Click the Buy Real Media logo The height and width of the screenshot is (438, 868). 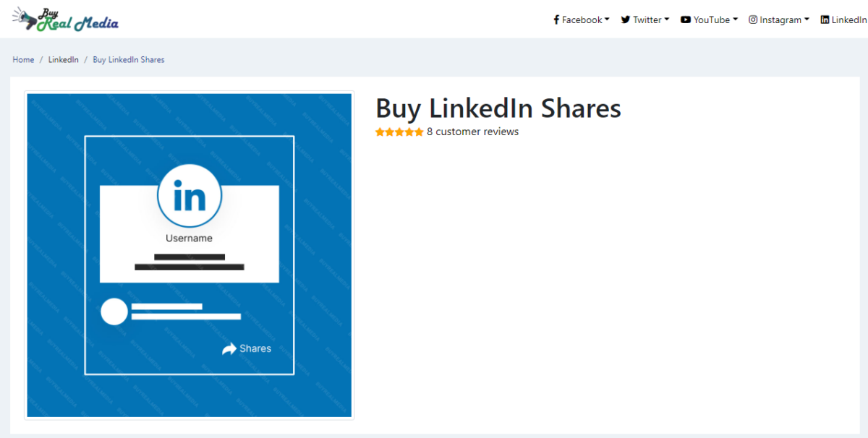point(65,20)
